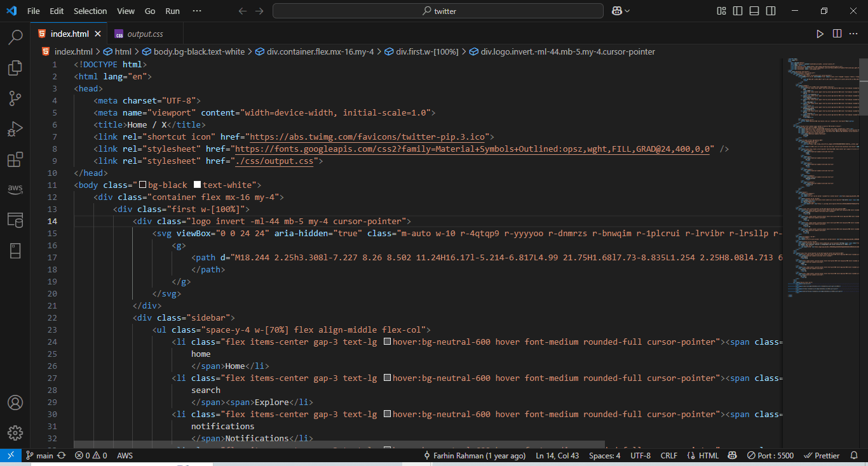Expand the profile chevron in the title bar
The height and width of the screenshot is (466, 868).
(627, 10)
